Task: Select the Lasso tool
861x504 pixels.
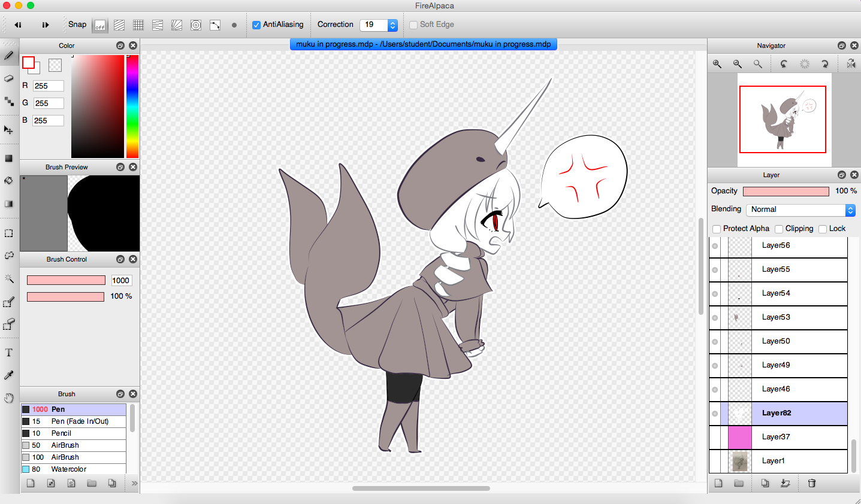Action: (9, 256)
